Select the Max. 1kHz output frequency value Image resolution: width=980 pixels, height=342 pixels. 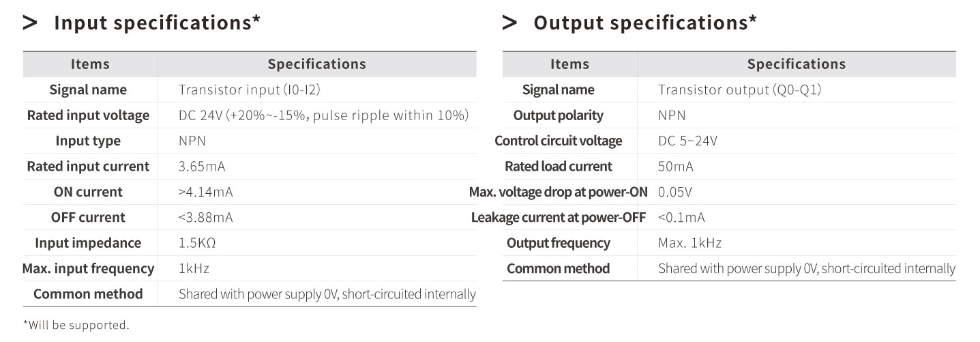689,243
